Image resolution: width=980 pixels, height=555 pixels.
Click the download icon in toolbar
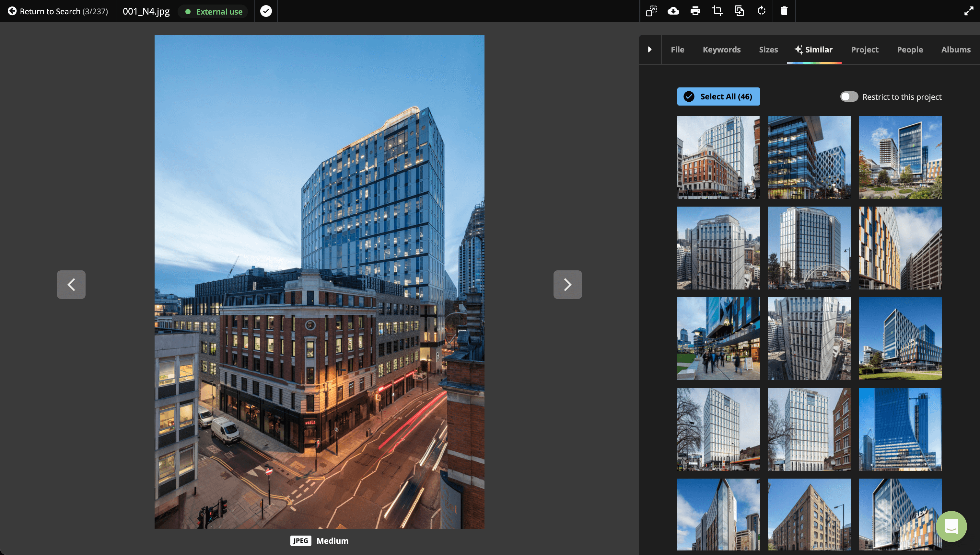click(x=672, y=10)
